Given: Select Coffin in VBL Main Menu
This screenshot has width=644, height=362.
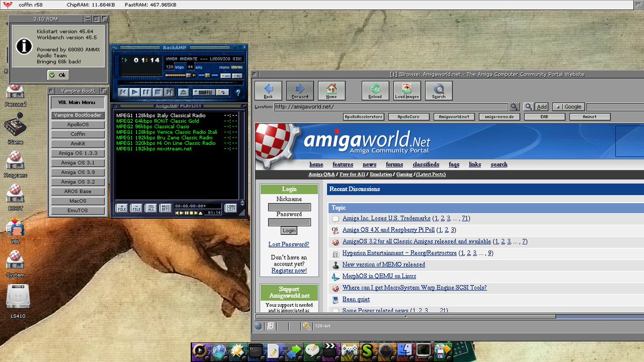Looking at the screenshot, I should (x=78, y=134).
